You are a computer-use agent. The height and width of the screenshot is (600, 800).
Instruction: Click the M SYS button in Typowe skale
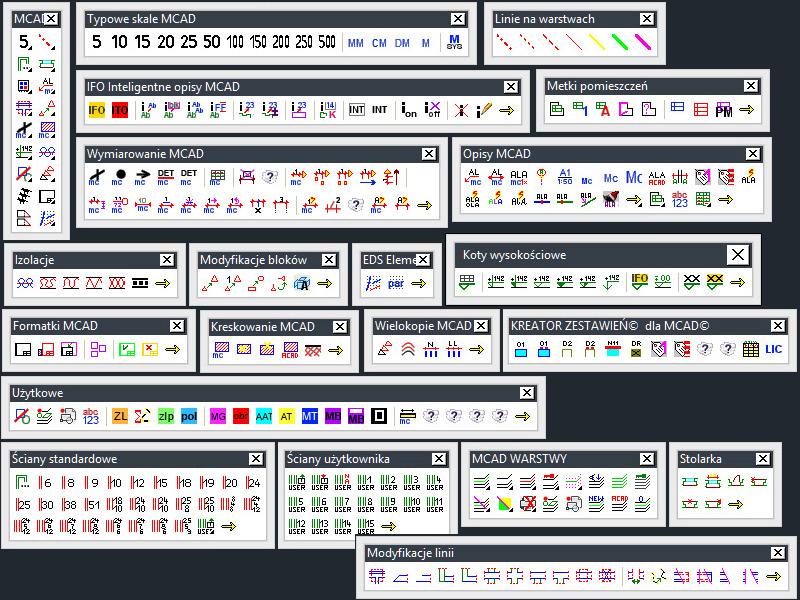coord(454,43)
